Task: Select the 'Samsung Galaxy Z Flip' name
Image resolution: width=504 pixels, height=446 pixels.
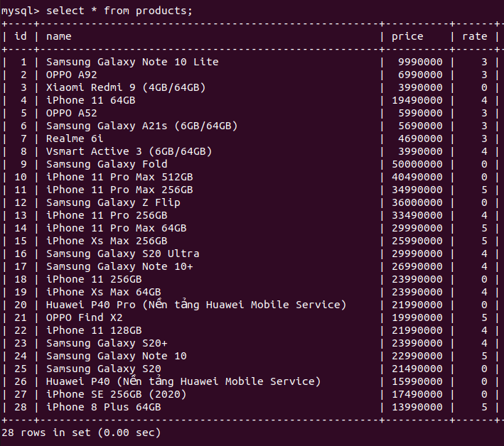Action: (x=113, y=202)
